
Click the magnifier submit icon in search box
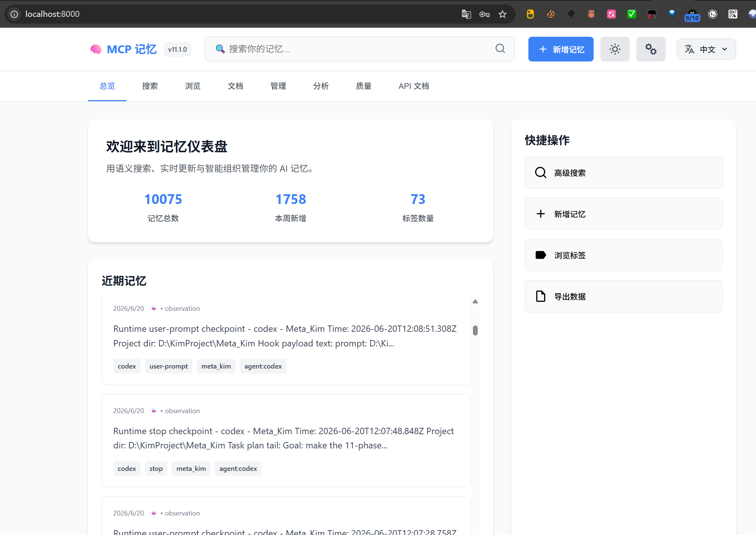[500, 49]
